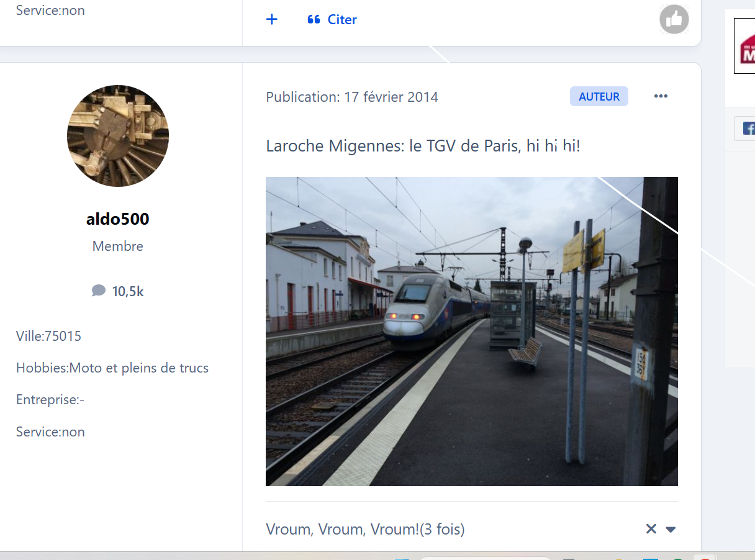
Task: Enlarge the TGV train station photo
Action: click(x=471, y=331)
